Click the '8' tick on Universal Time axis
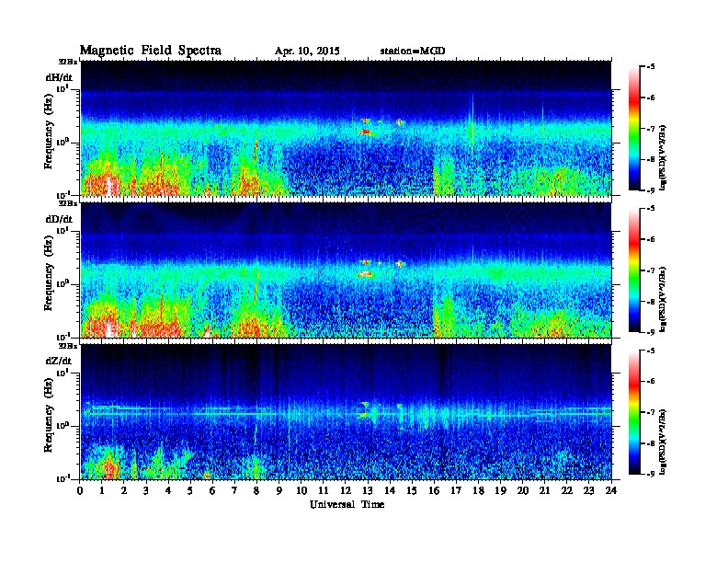The width and height of the screenshot is (728, 563). point(257,490)
